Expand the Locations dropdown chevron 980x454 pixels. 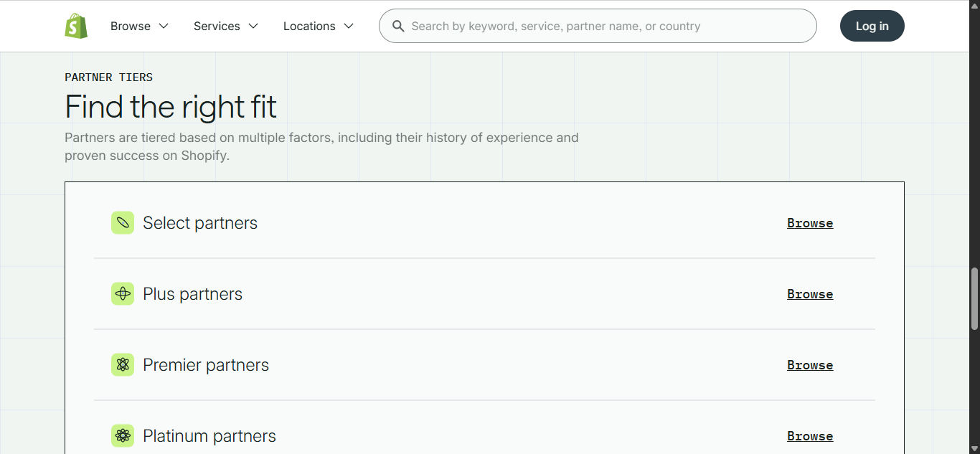click(349, 27)
